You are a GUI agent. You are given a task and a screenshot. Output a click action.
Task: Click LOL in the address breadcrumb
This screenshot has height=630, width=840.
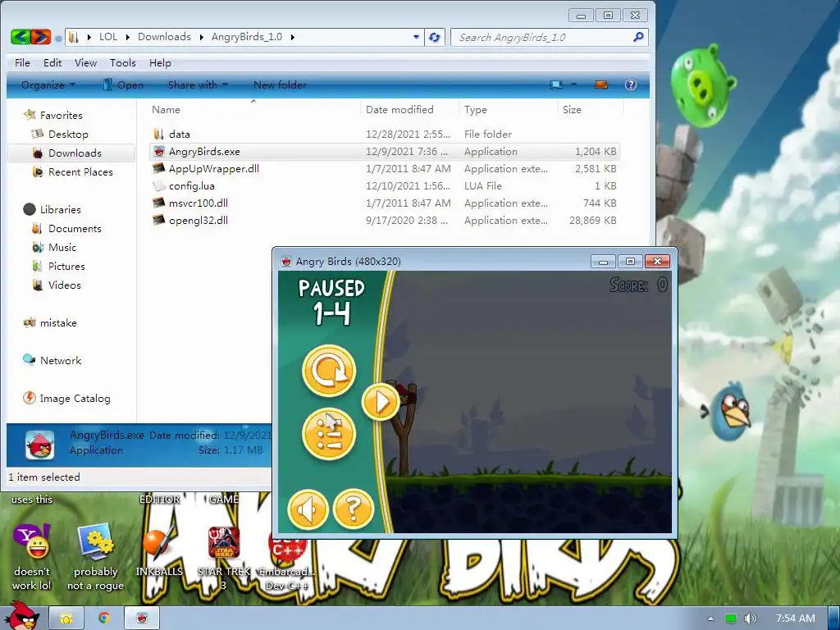click(x=108, y=37)
